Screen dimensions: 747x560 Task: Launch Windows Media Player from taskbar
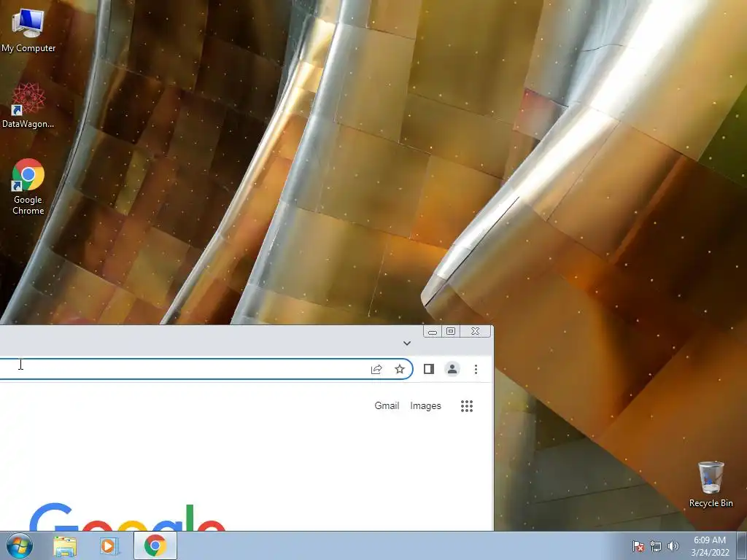109,545
